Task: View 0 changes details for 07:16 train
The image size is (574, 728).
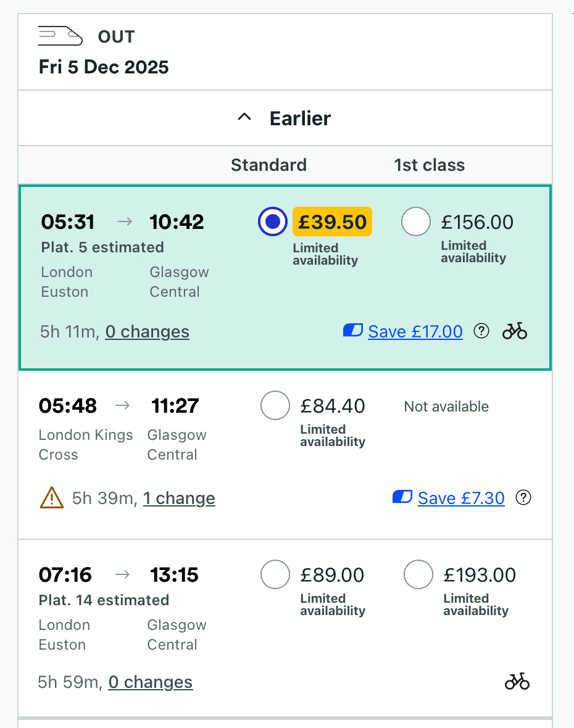Action: (150, 682)
